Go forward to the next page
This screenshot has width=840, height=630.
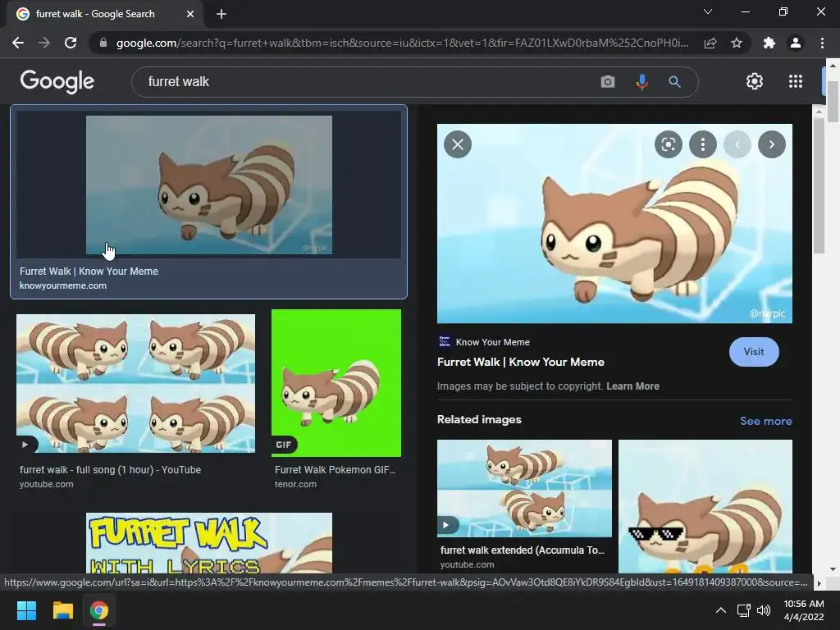[x=44, y=43]
